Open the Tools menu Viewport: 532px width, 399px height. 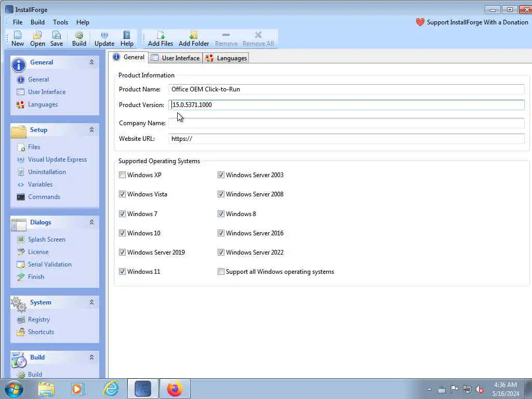[x=60, y=22]
